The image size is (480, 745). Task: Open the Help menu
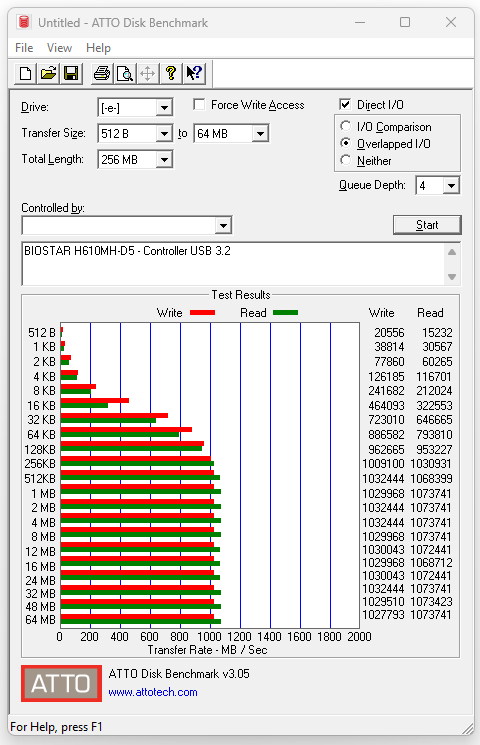(98, 48)
